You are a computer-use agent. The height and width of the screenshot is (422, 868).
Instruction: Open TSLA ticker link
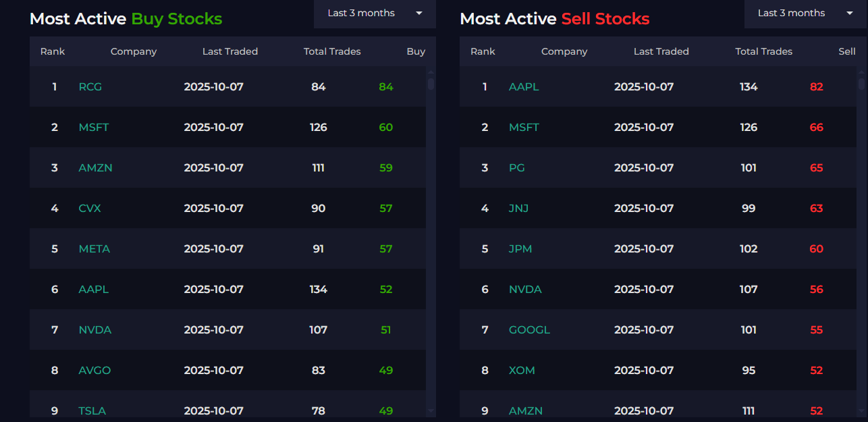click(92, 411)
